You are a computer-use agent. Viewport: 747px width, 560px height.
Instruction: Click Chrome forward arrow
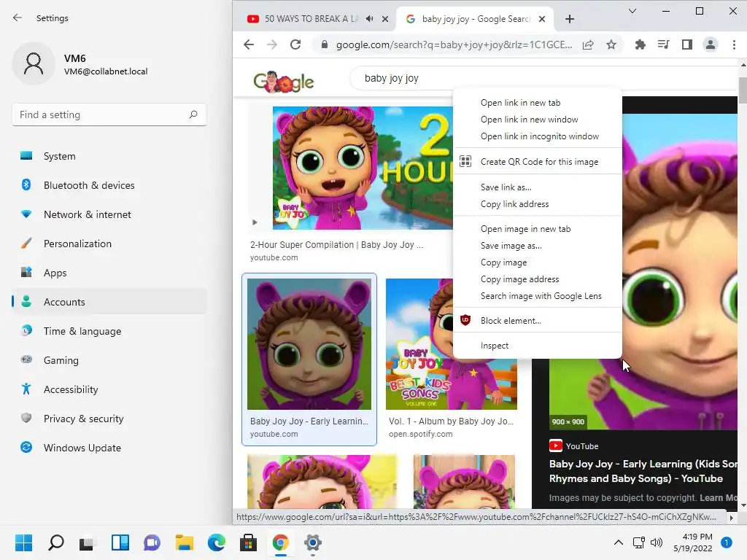coord(272,44)
